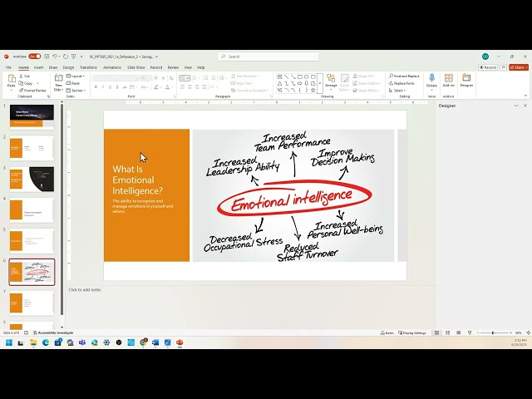Open the File menu

coord(9,67)
